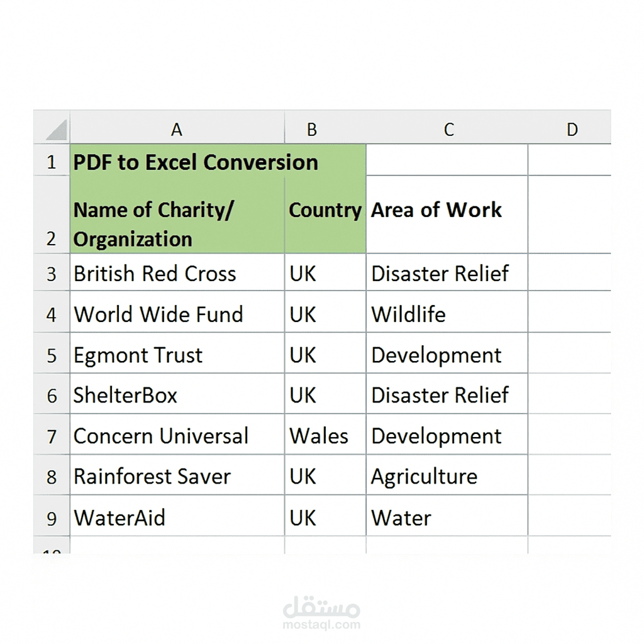
Task: Select column C header
Action: (x=447, y=129)
